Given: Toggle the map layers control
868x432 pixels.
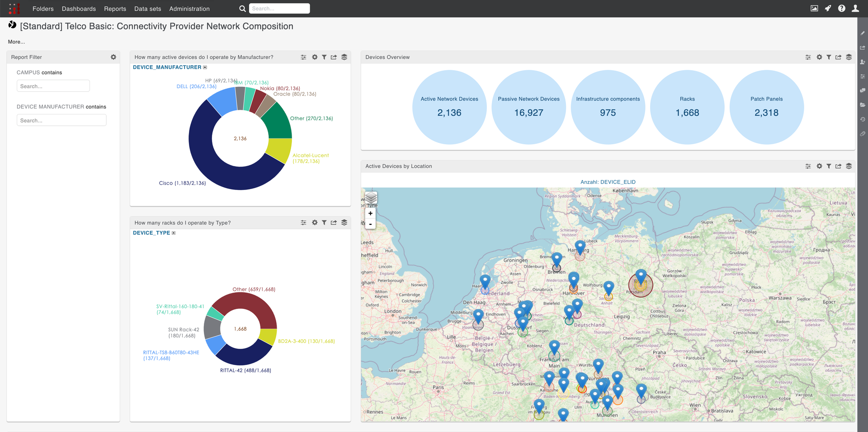Looking at the screenshot, I should point(371,198).
